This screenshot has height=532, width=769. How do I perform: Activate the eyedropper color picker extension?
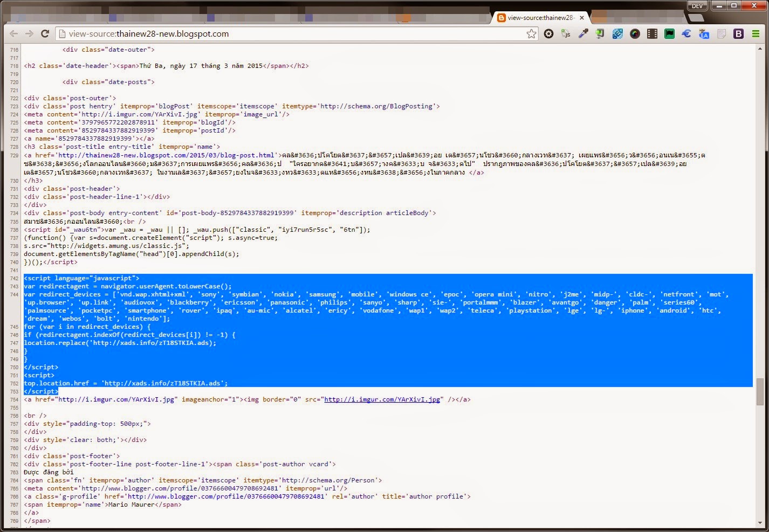583,33
